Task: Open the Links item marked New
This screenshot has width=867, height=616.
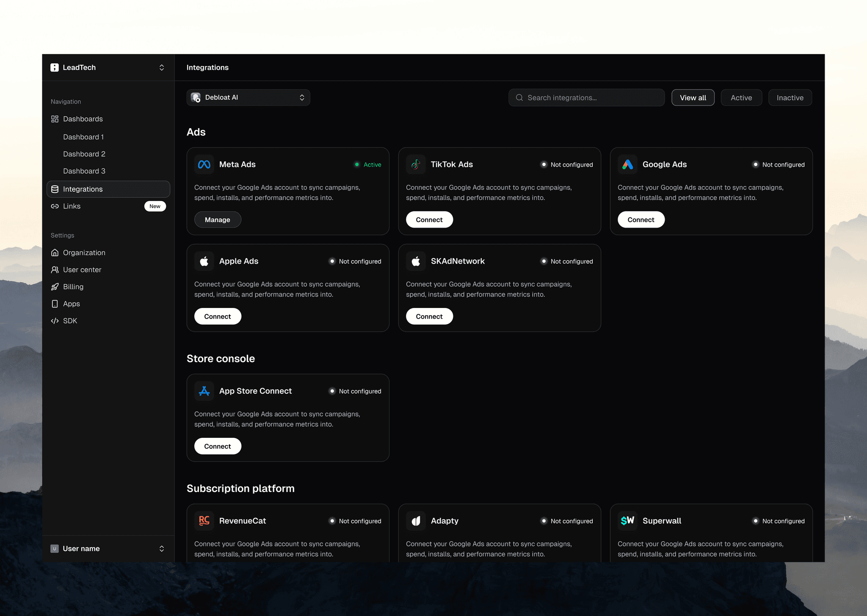Action: tap(72, 206)
